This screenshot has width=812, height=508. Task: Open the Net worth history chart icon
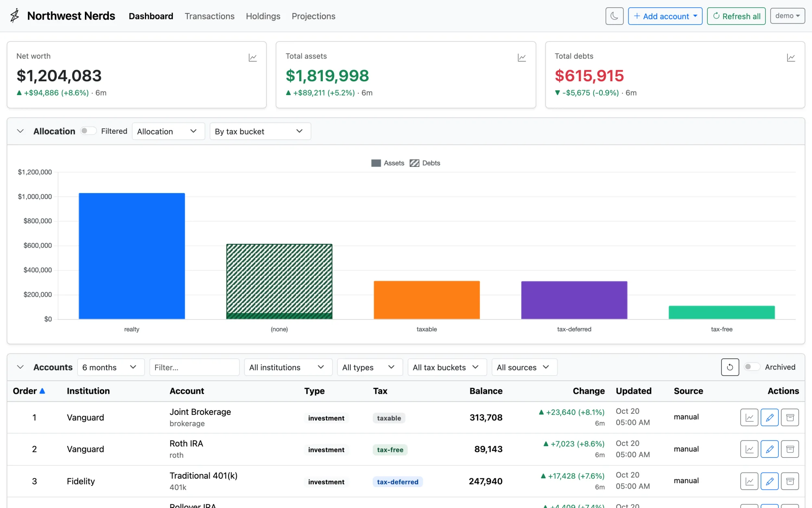(253, 58)
